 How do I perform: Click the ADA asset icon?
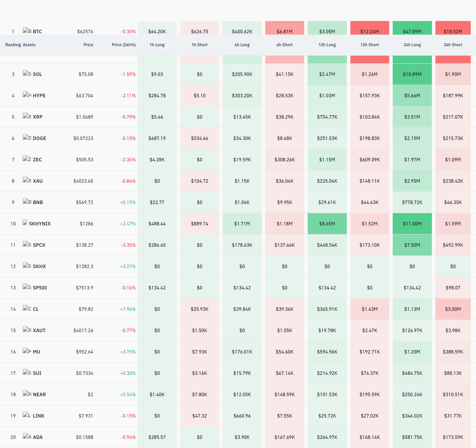[27, 436]
